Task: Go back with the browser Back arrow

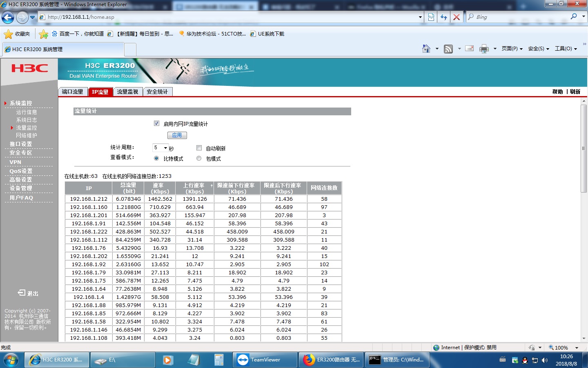Action: coord(8,18)
